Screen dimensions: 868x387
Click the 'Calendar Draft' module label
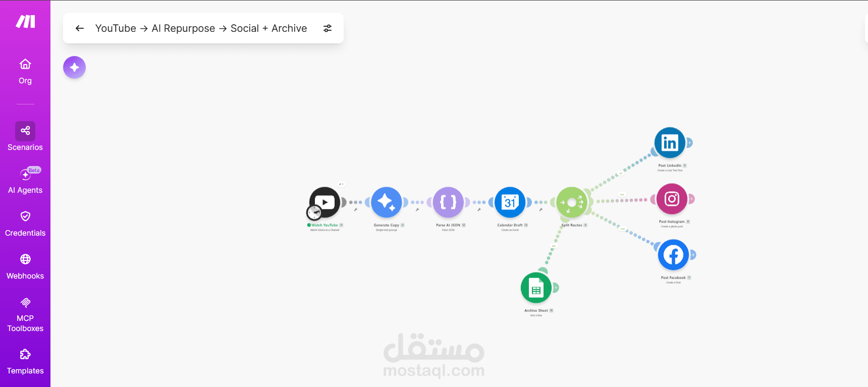tap(510, 225)
